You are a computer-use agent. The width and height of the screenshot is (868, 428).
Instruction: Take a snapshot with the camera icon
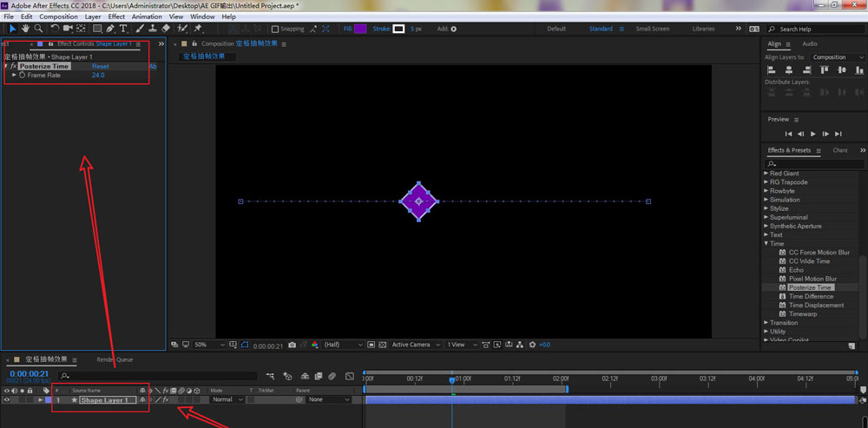[x=292, y=345]
